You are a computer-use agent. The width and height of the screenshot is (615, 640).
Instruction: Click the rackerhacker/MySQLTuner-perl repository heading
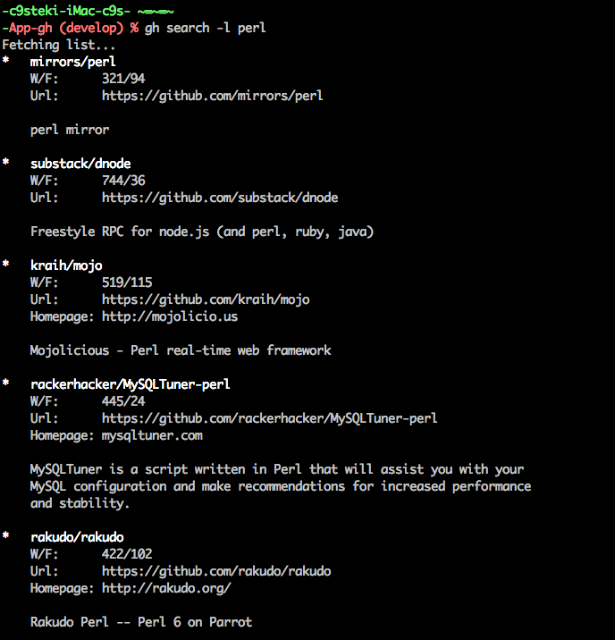[x=130, y=384]
